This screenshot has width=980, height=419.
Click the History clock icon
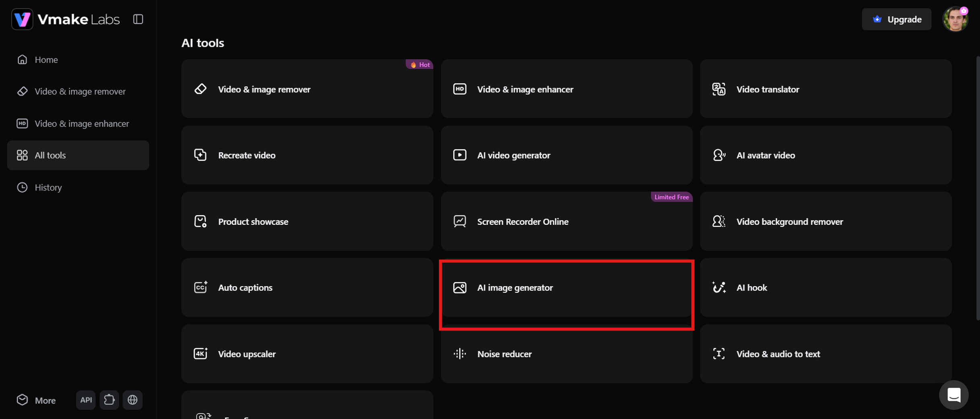22,187
